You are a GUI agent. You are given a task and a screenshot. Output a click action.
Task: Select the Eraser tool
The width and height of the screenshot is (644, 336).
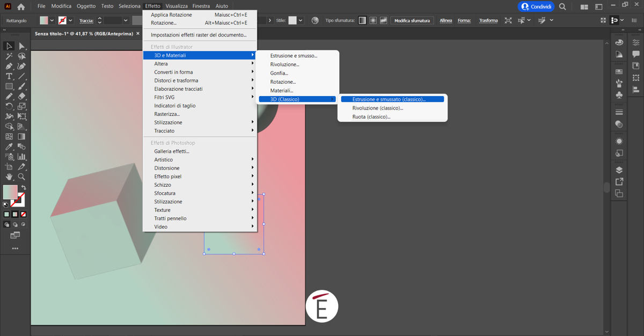pyautogui.click(x=21, y=97)
